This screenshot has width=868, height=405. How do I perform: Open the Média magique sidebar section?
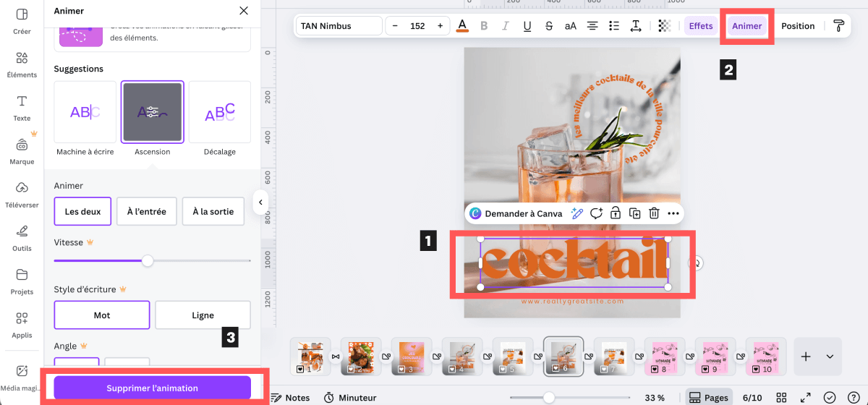(x=22, y=378)
